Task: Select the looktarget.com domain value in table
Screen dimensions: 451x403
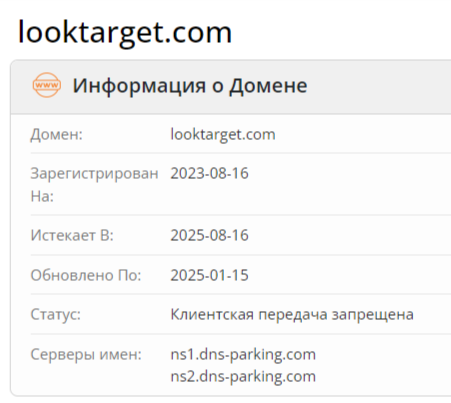Action: coord(223,135)
